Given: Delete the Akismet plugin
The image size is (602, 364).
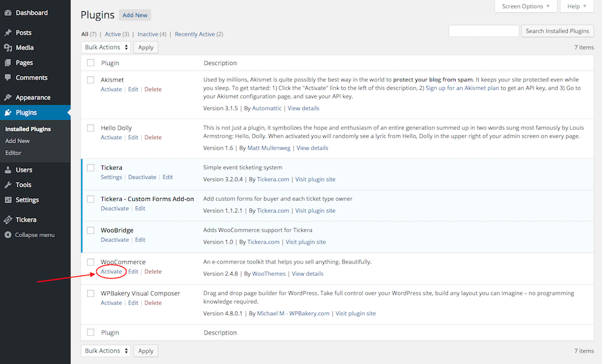Looking at the screenshot, I should pyautogui.click(x=153, y=89).
